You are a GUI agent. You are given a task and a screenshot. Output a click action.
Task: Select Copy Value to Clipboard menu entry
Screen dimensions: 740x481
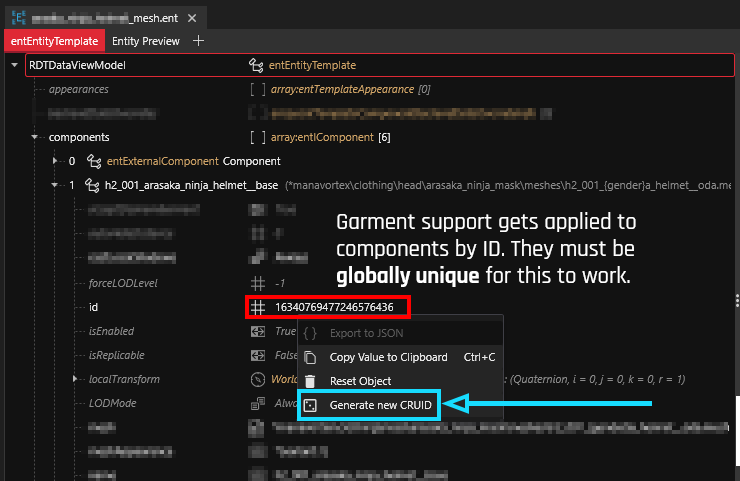coord(390,357)
